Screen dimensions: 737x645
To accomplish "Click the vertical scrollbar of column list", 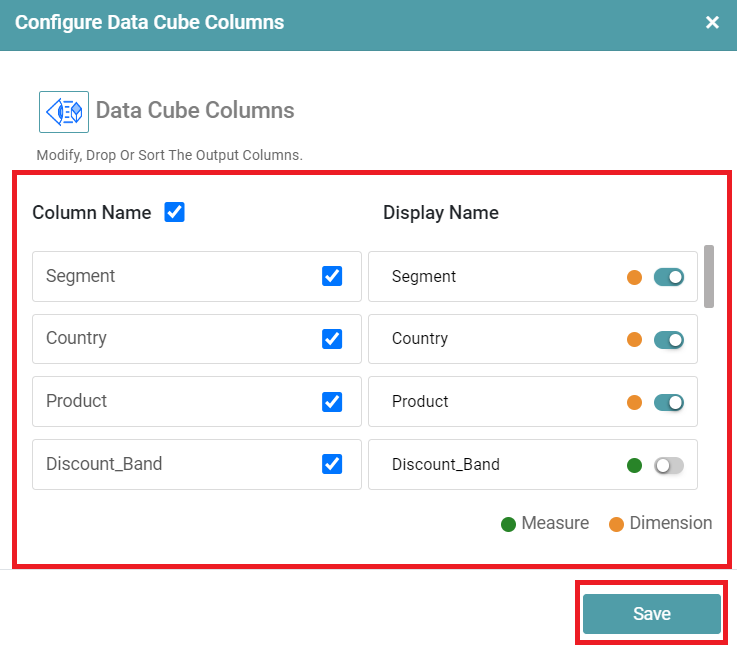I will click(709, 276).
